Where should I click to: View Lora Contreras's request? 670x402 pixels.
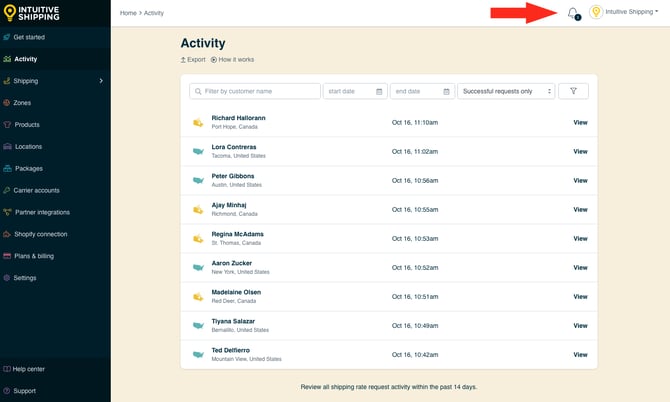(580, 152)
